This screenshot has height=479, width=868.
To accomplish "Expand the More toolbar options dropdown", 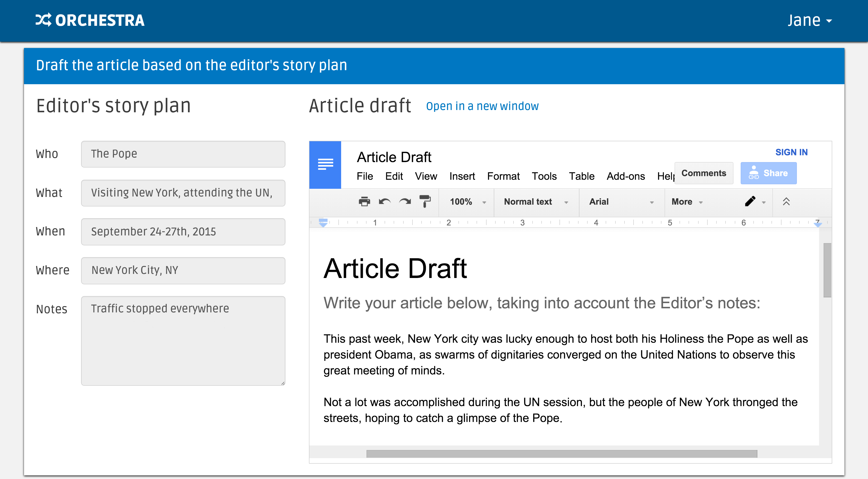I will coord(687,202).
